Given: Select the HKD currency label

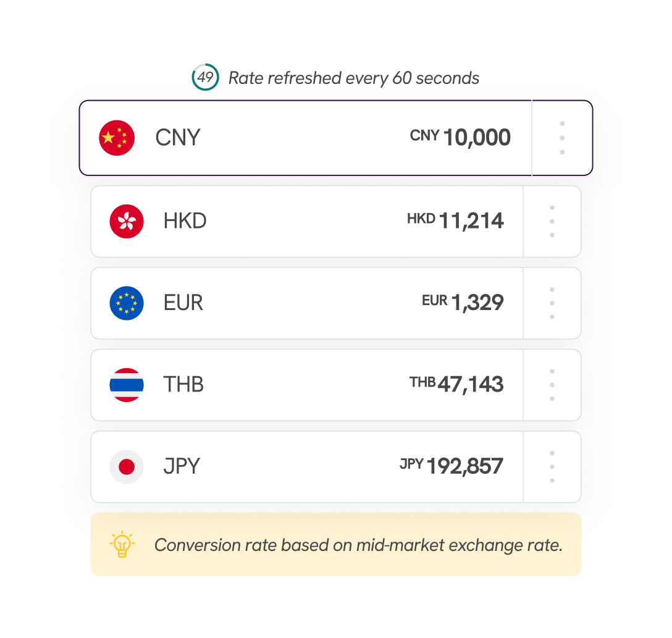Looking at the screenshot, I should (x=185, y=221).
